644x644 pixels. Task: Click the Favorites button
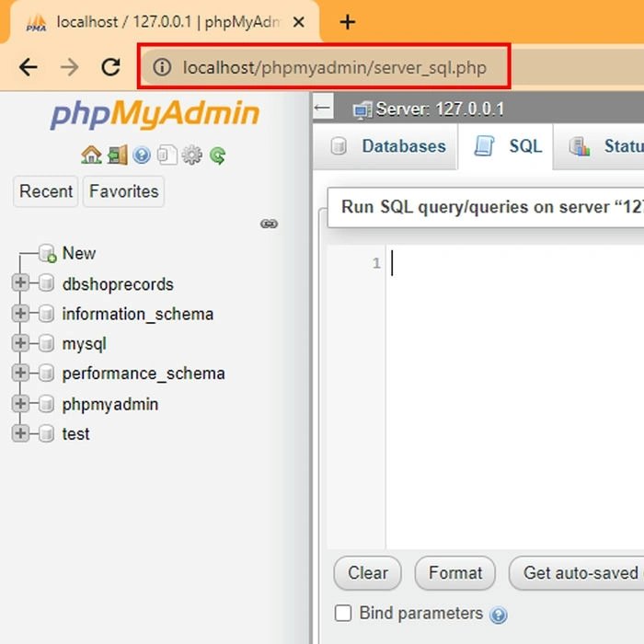click(x=123, y=191)
